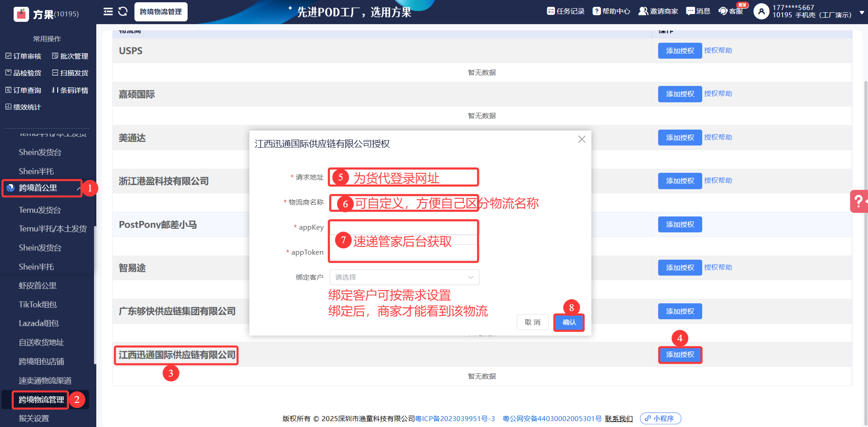This screenshot has width=868, height=427.
Task: Open 批次管理 shortcut
Action: click(70, 56)
